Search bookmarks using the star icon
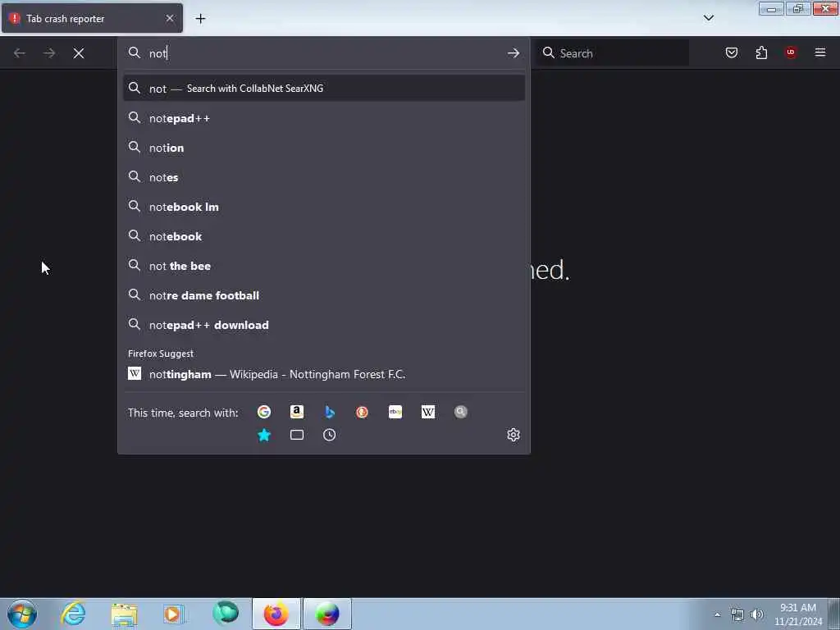This screenshot has width=840, height=630. 263,435
